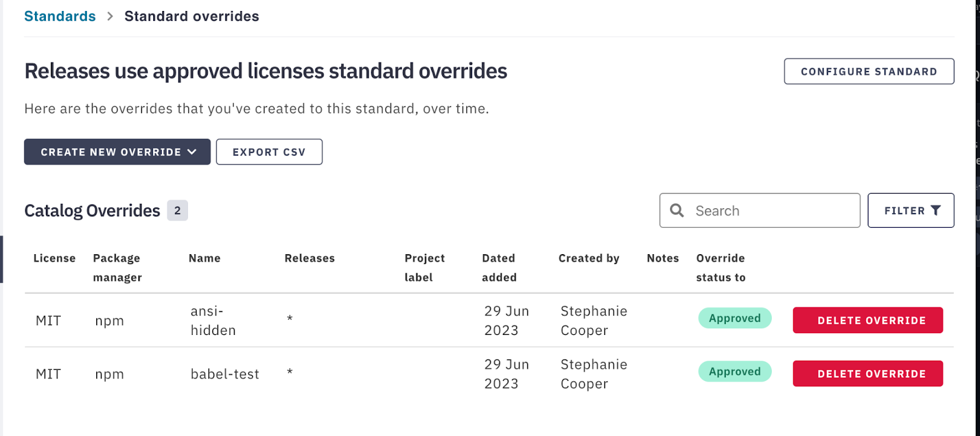Screen dimensions: 980x436
Task: Open the Standards breadcrumb link
Action: pyautogui.click(x=60, y=17)
